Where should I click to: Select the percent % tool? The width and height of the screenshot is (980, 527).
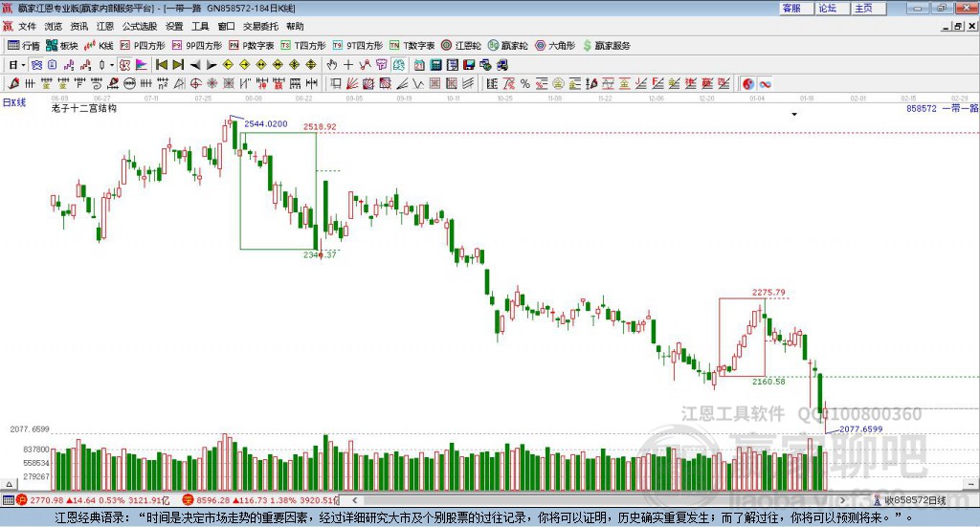tap(525, 83)
